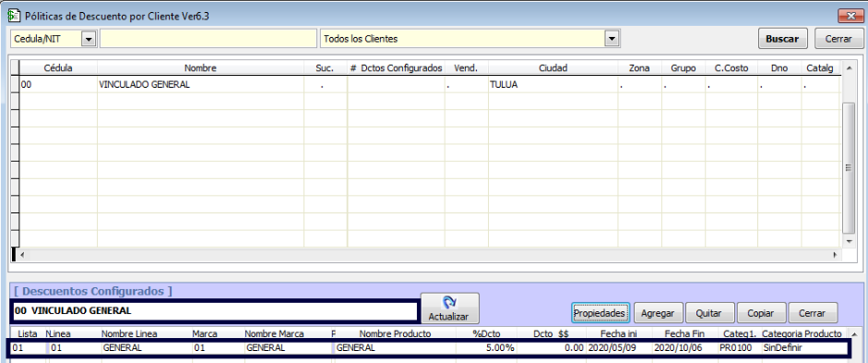
Task: Click the TULUA city cell
Action: [x=553, y=85]
